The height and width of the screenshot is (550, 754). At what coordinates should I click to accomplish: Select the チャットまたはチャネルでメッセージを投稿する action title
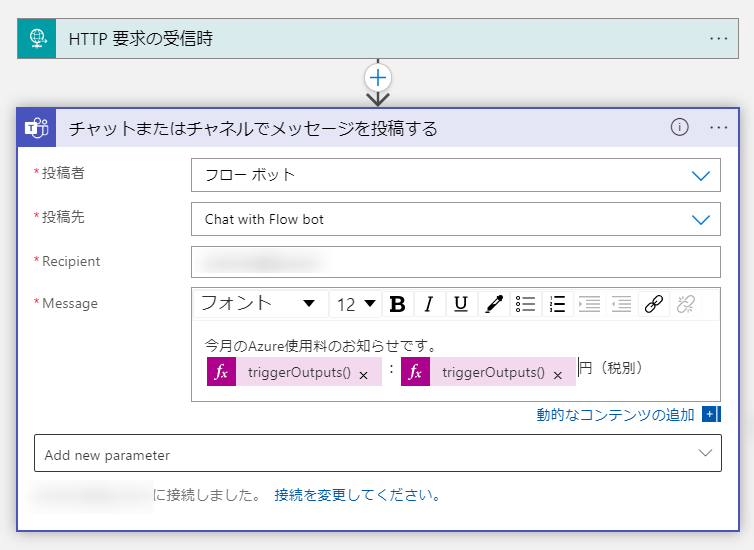click(x=253, y=128)
